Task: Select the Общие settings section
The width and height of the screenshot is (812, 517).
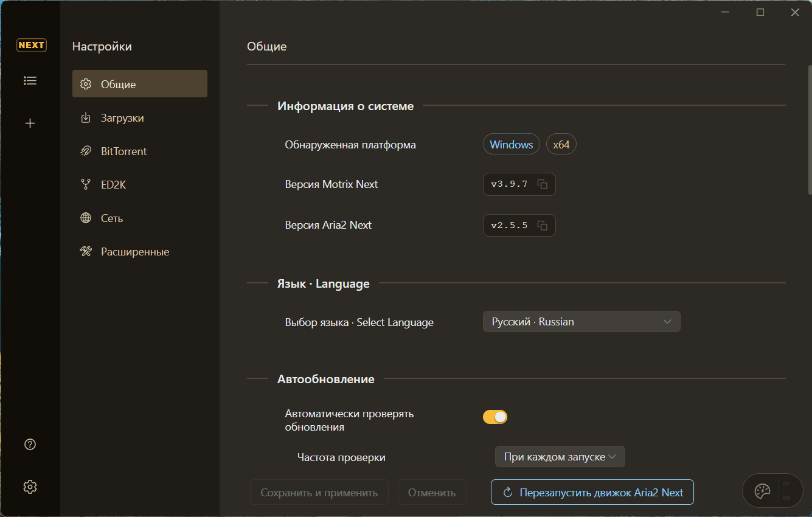Action: click(140, 84)
